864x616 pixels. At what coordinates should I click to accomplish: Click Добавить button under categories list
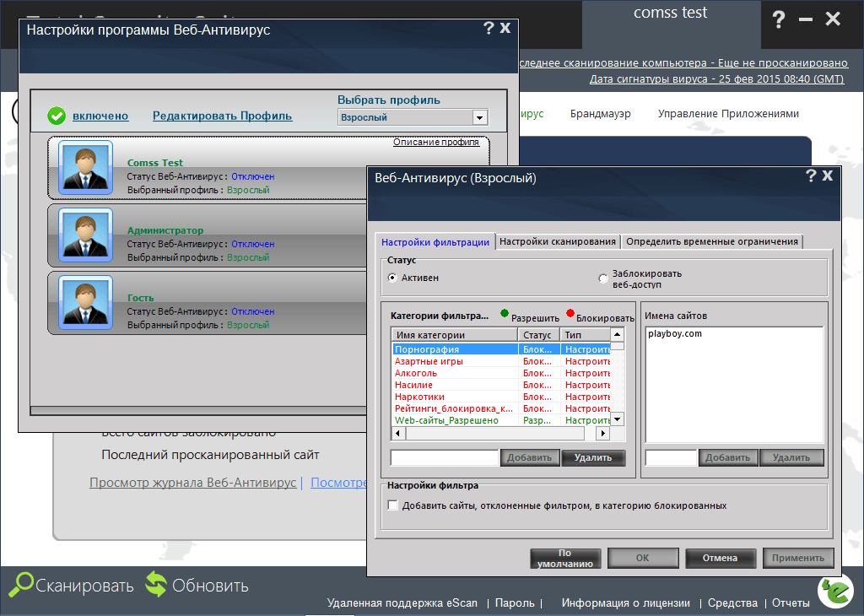pos(530,457)
